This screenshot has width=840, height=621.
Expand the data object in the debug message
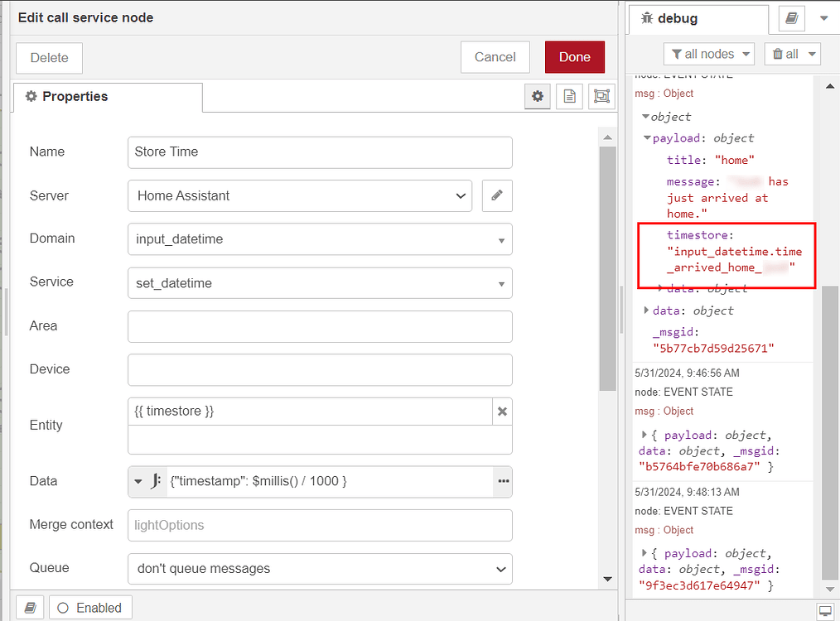[x=647, y=310]
